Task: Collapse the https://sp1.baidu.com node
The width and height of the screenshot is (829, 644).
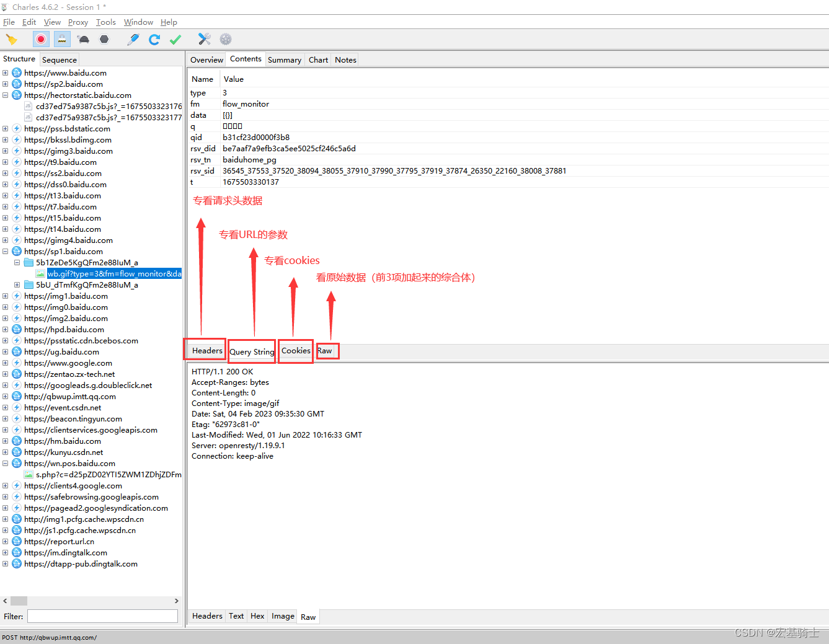Action: [x=5, y=252]
